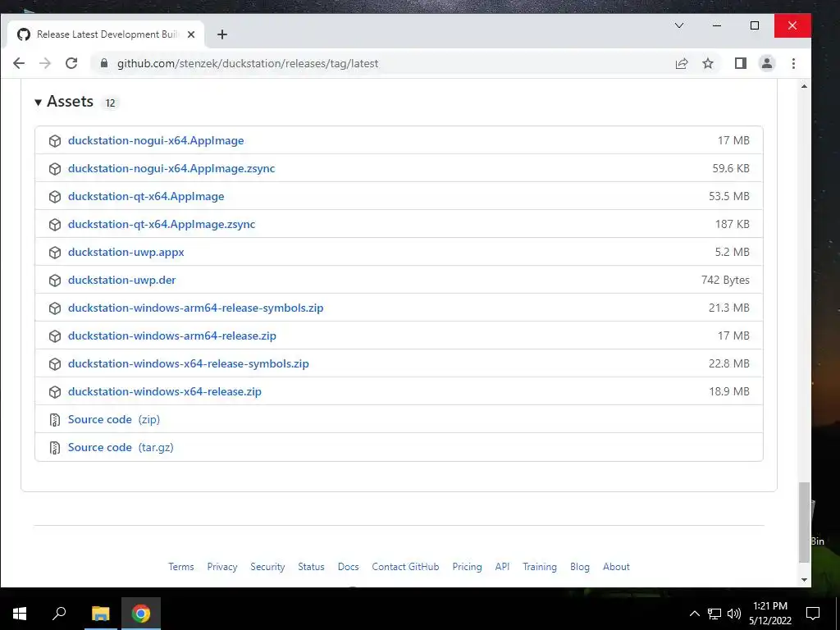Click the page vertical scrollbar thumb
840x630 pixels.
point(804,522)
